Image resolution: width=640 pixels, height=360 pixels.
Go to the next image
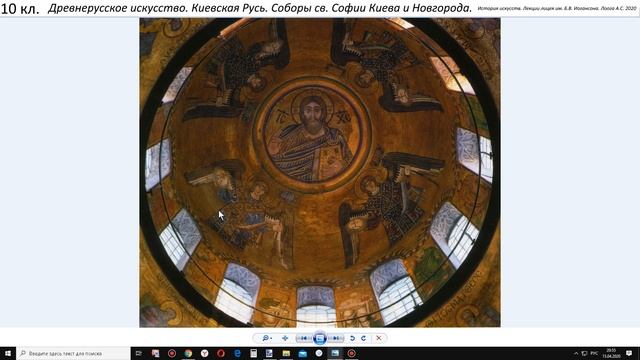point(336,338)
